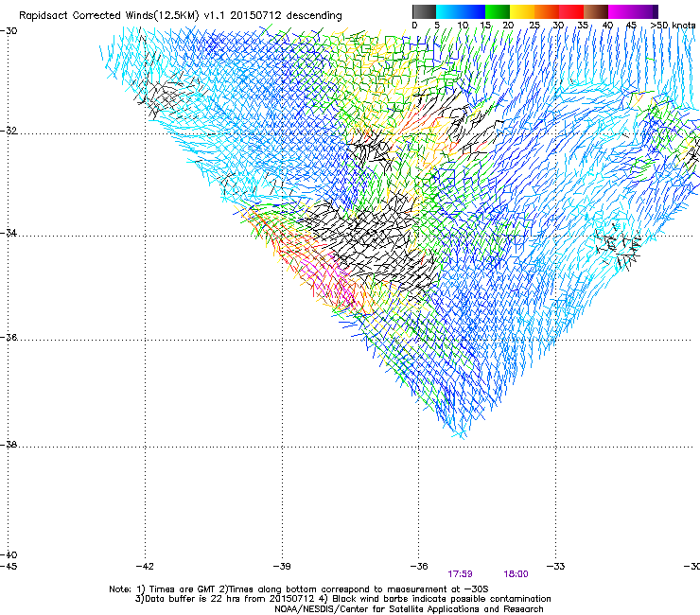The width and height of the screenshot is (700, 615).
Task: Click the latitude axis label '-30'
Action: pos(9,31)
